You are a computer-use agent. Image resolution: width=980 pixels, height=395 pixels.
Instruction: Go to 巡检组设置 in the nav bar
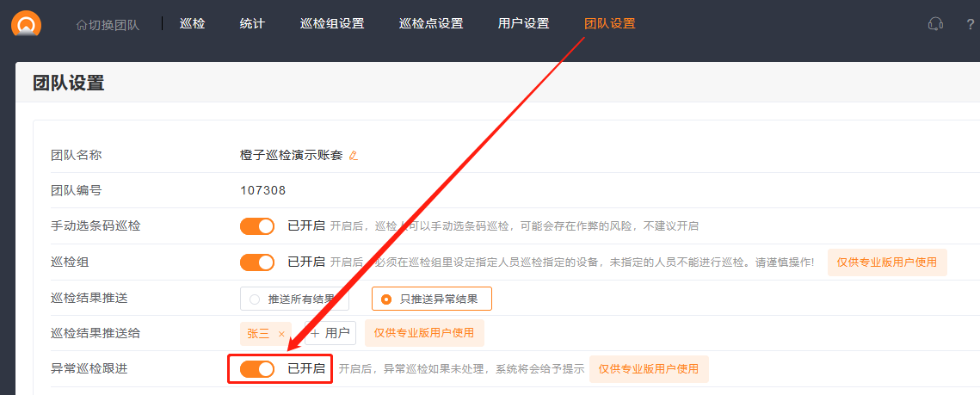[x=332, y=24]
